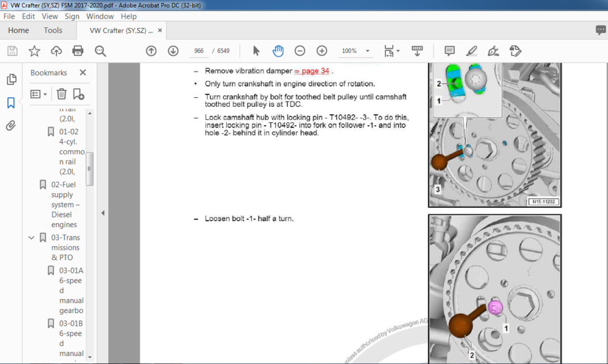
Task: Click the total pages text 6549
Action: pyautogui.click(x=223, y=51)
